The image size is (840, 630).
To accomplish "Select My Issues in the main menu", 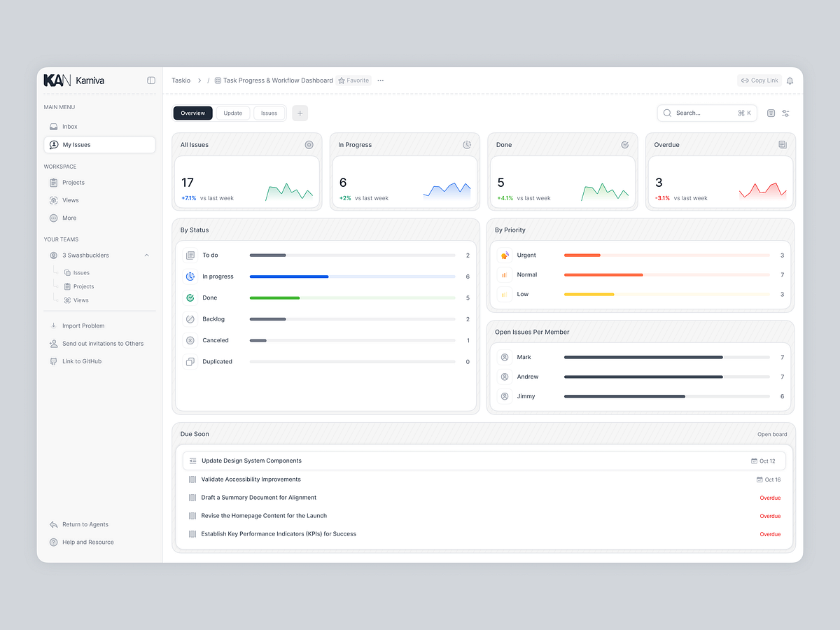I will (x=99, y=145).
